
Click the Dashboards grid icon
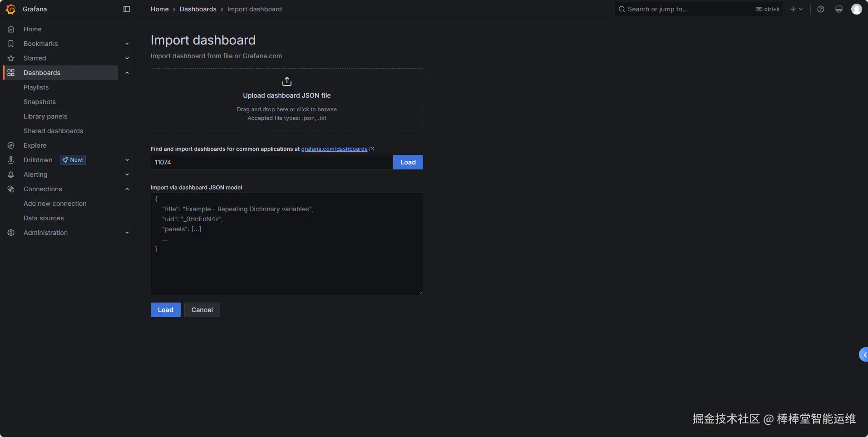(11, 73)
